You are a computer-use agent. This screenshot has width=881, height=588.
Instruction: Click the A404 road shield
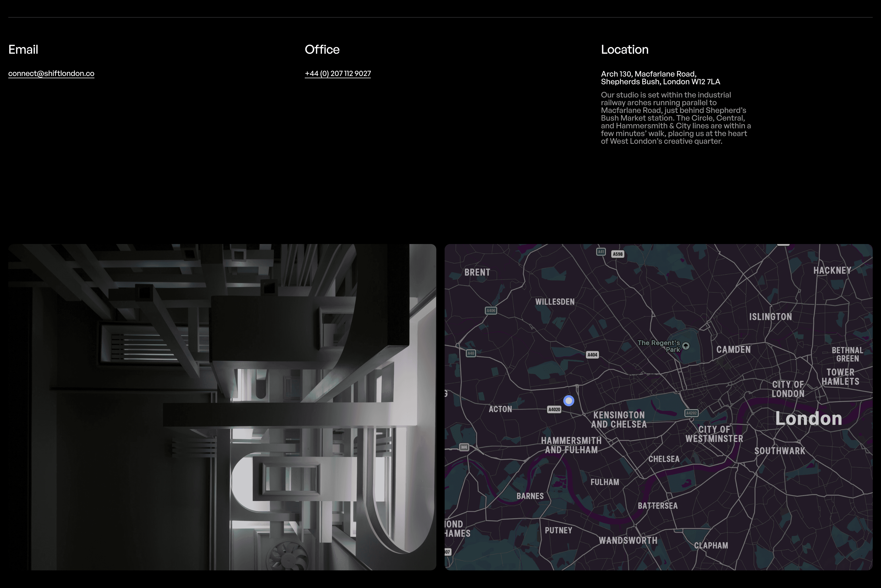pos(592,355)
